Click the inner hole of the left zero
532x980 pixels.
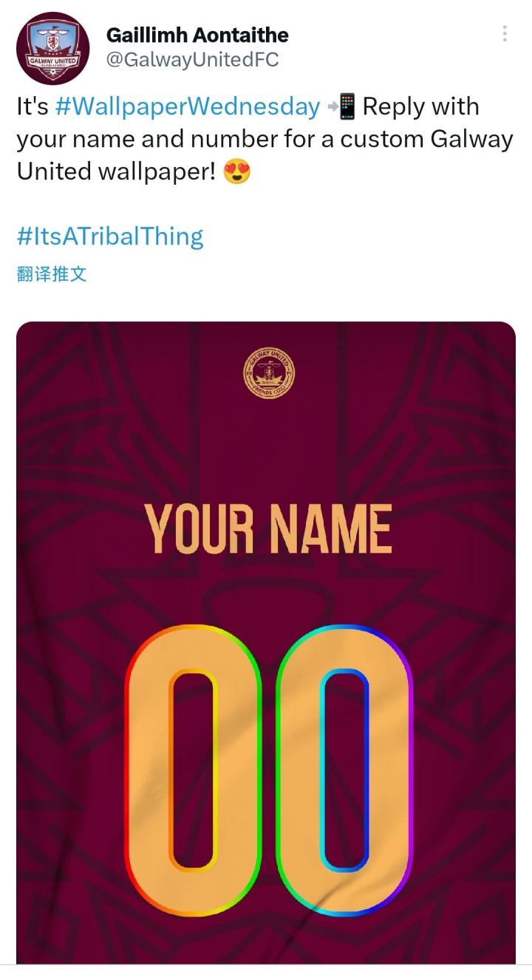click(x=193, y=770)
